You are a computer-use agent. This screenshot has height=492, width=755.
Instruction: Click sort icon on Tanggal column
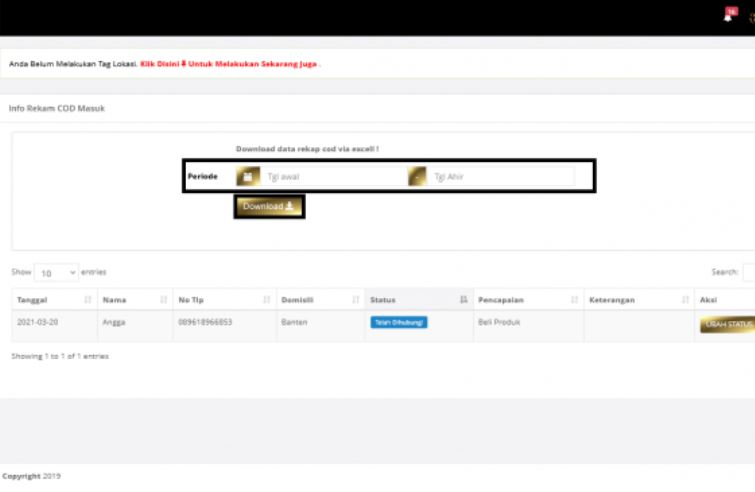click(88, 300)
